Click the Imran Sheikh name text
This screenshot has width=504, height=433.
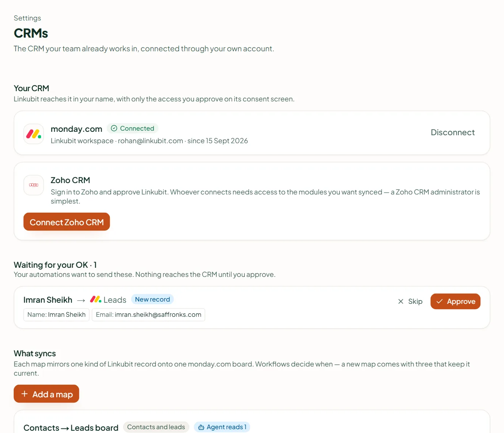[x=48, y=300]
